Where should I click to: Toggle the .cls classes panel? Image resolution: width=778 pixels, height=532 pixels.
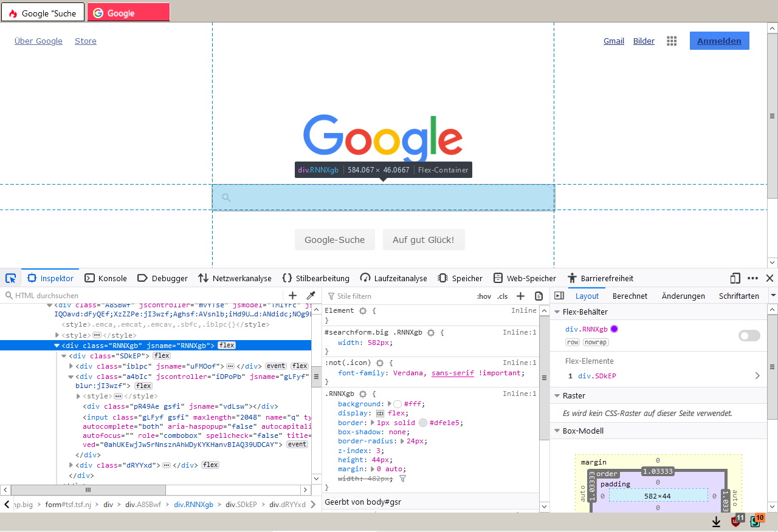[502, 296]
